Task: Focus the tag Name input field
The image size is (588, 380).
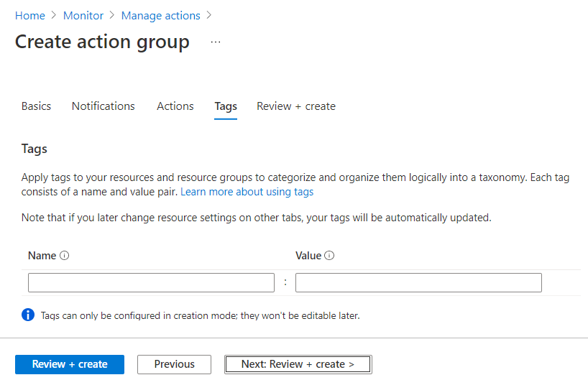Action: pyautogui.click(x=151, y=282)
